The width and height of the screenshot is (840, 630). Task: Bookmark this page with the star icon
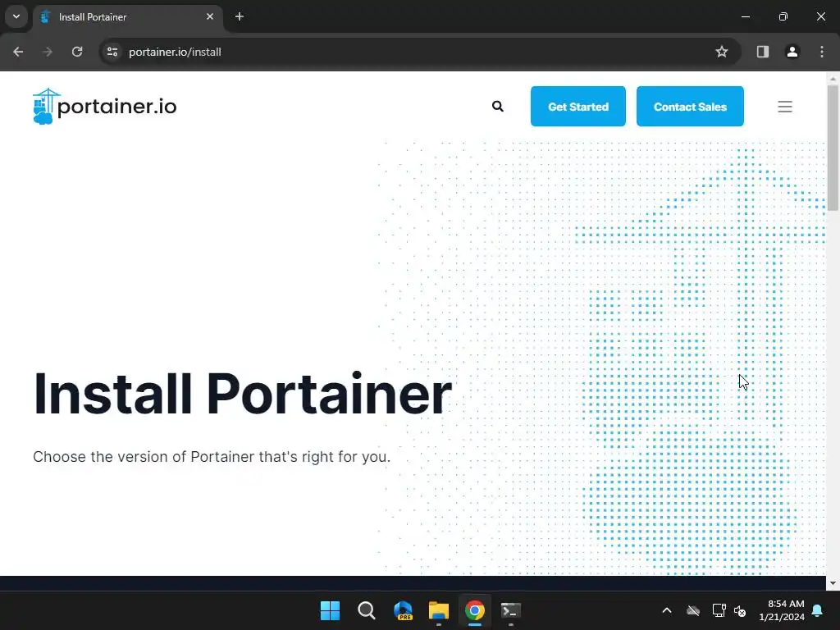722,52
